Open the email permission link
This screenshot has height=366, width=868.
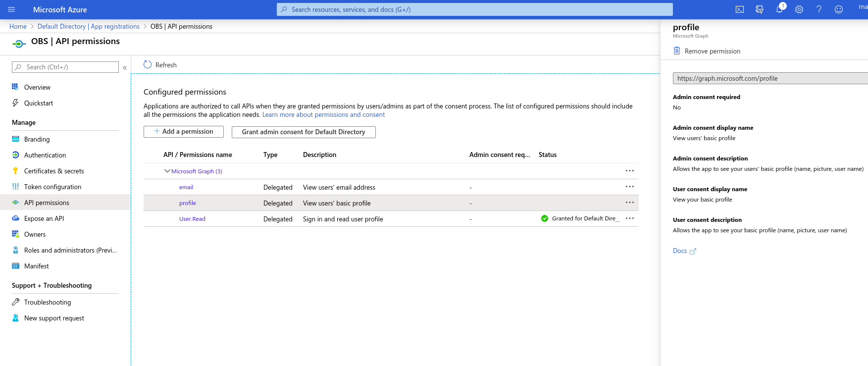[186, 187]
